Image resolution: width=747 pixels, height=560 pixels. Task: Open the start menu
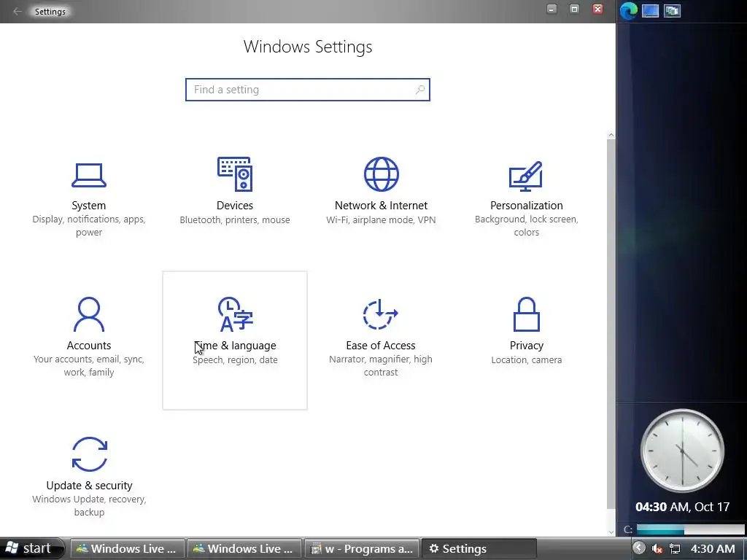[32, 548]
